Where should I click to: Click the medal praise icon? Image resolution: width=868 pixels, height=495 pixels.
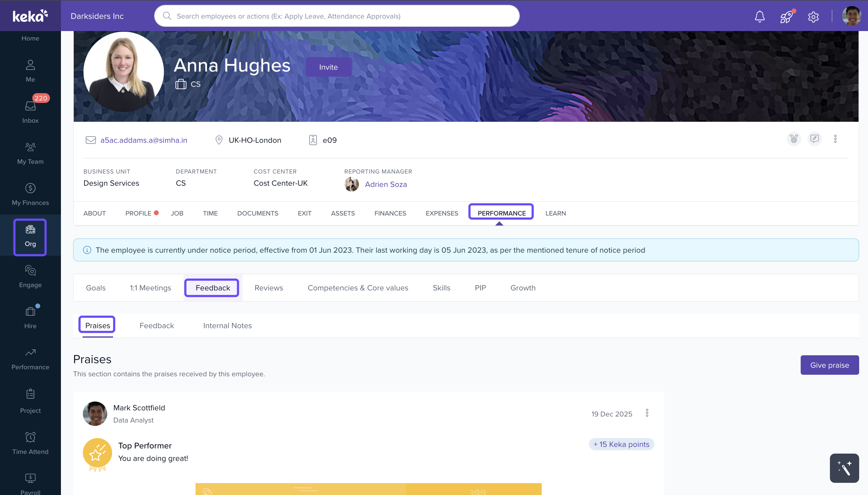tap(794, 139)
